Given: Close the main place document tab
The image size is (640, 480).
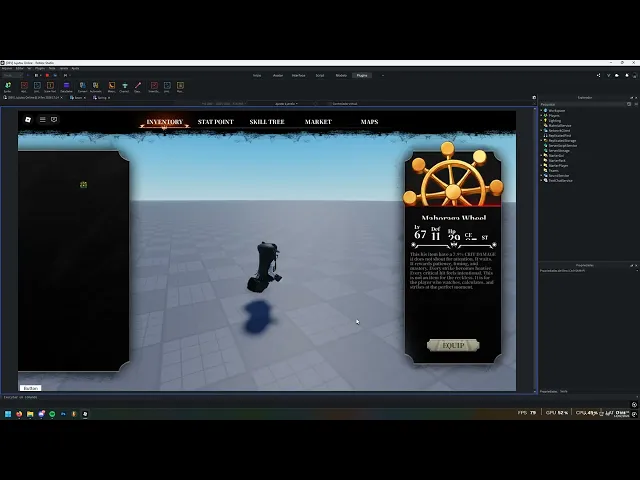Looking at the screenshot, I should coord(62,98).
